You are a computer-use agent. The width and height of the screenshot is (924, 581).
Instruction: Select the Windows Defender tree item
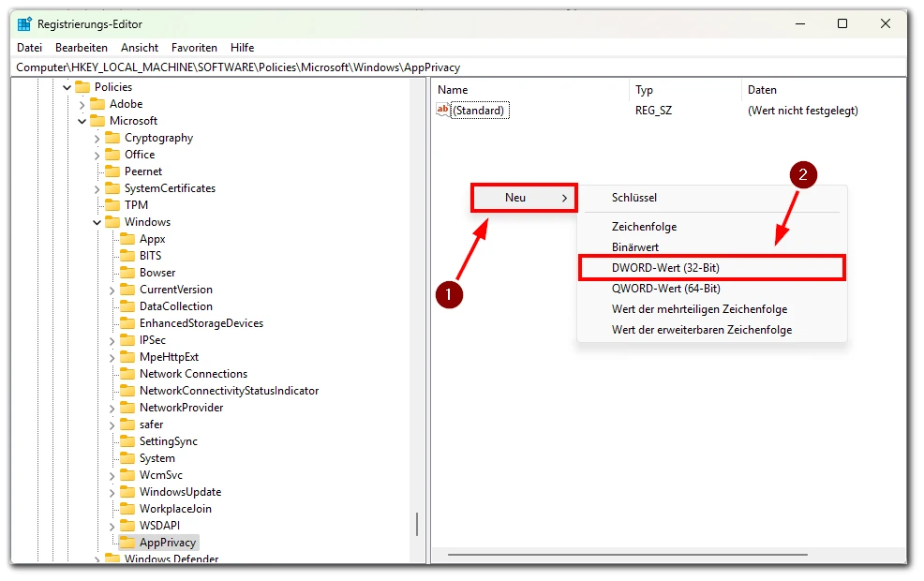pyautogui.click(x=171, y=559)
